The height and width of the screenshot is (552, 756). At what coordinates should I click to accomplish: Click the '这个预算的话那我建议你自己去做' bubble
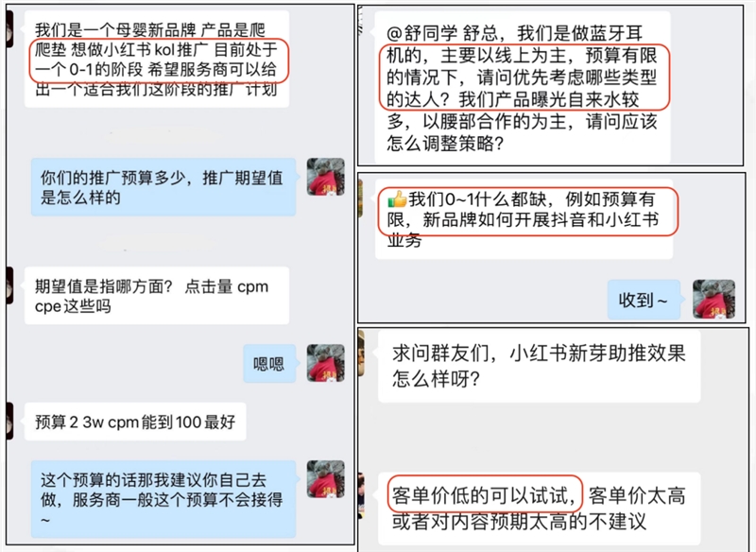[163, 499]
